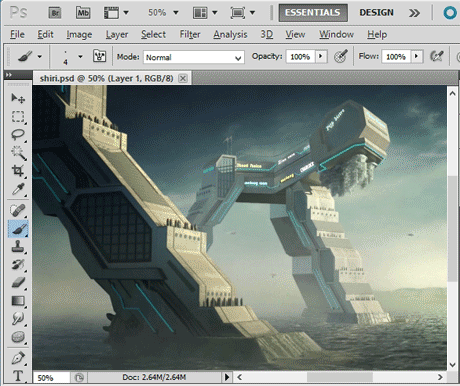Click the Flow 100% field

[x=396, y=57]
